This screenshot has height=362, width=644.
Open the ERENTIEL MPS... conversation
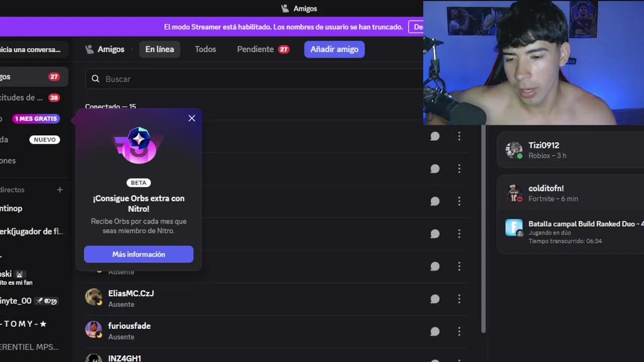[x=33, y=347]
